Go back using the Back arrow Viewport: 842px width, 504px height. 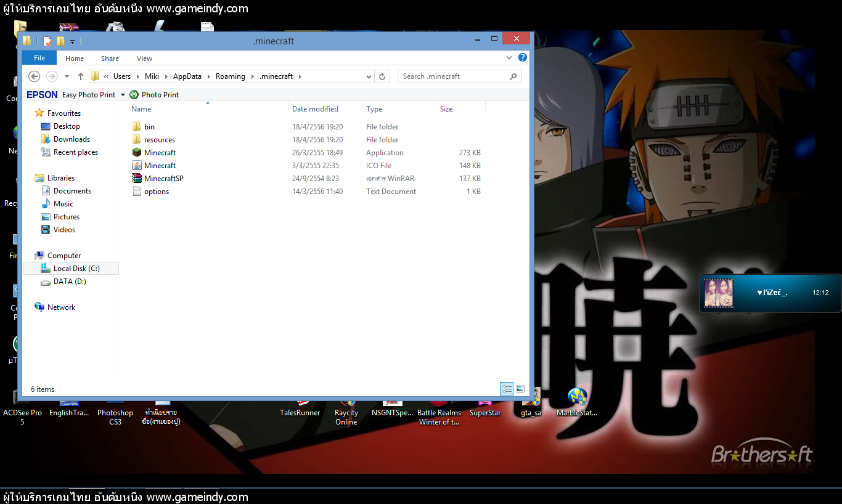point(35,76)
